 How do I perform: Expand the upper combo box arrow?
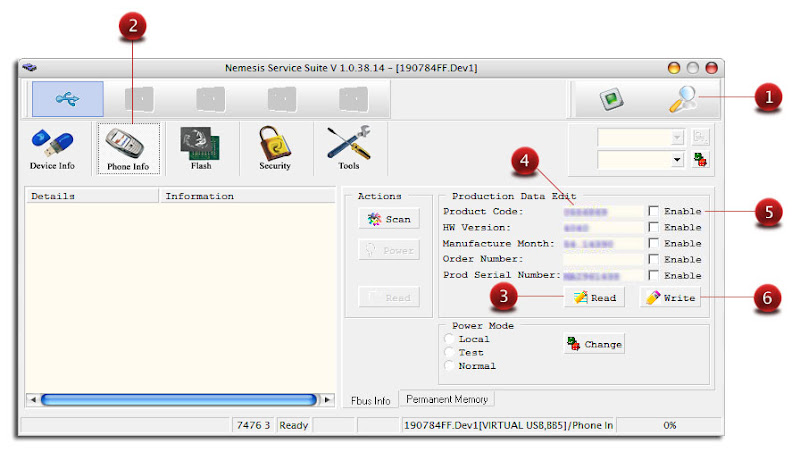(x=677, y=137)
